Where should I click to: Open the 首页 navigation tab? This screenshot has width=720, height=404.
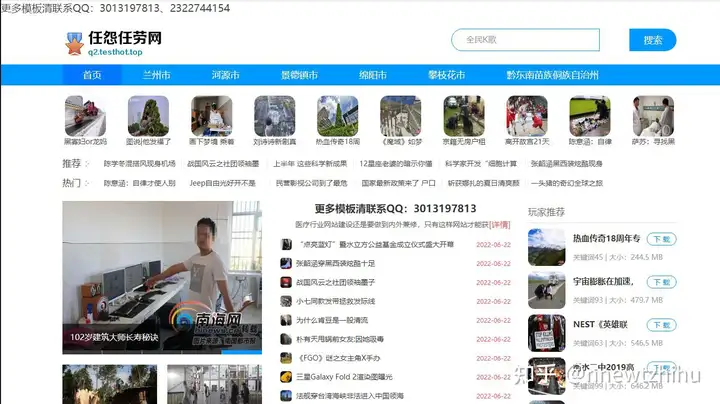point(92,75)
